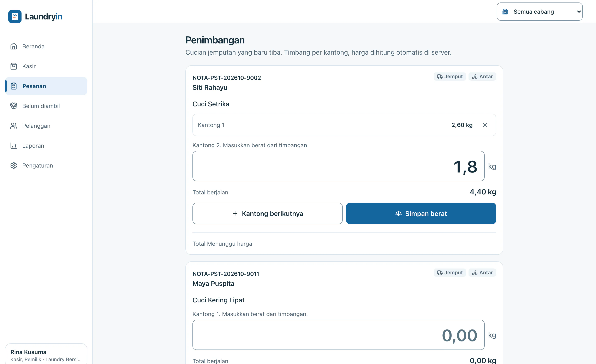This screenshot has height=364, width=596.
Task: Focus the Kantong 2 weight field showing 1,8
Action: point(338,166)
